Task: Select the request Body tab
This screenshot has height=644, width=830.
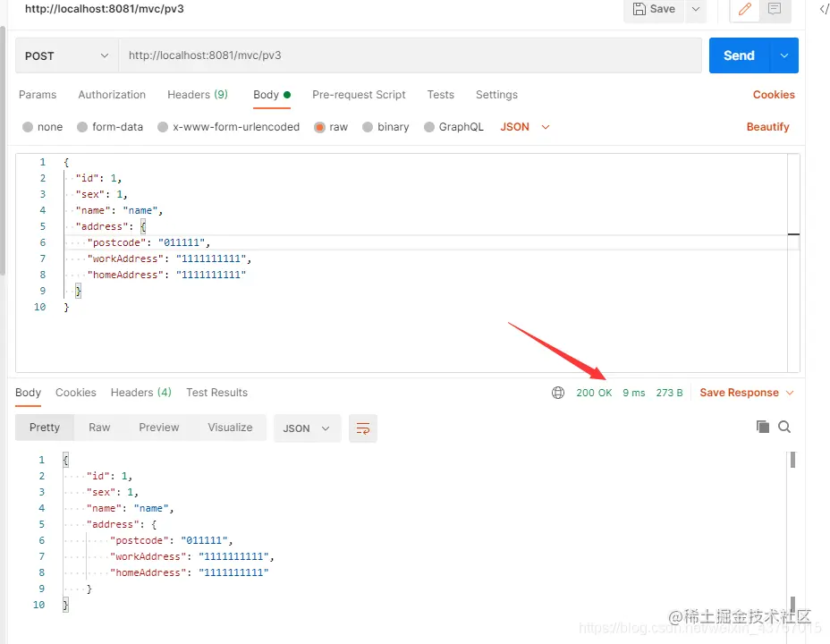Action: [272, 95]
